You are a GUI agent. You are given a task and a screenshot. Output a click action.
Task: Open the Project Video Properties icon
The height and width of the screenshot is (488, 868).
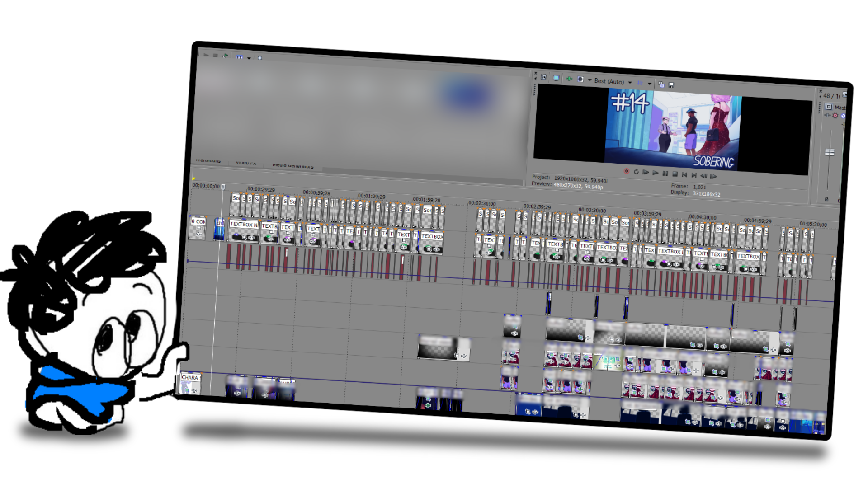click(x=544, y=77)
